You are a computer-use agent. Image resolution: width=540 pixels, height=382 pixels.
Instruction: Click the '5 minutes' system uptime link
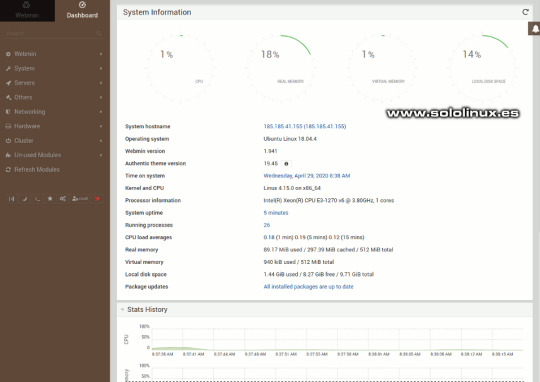(276, 213)
